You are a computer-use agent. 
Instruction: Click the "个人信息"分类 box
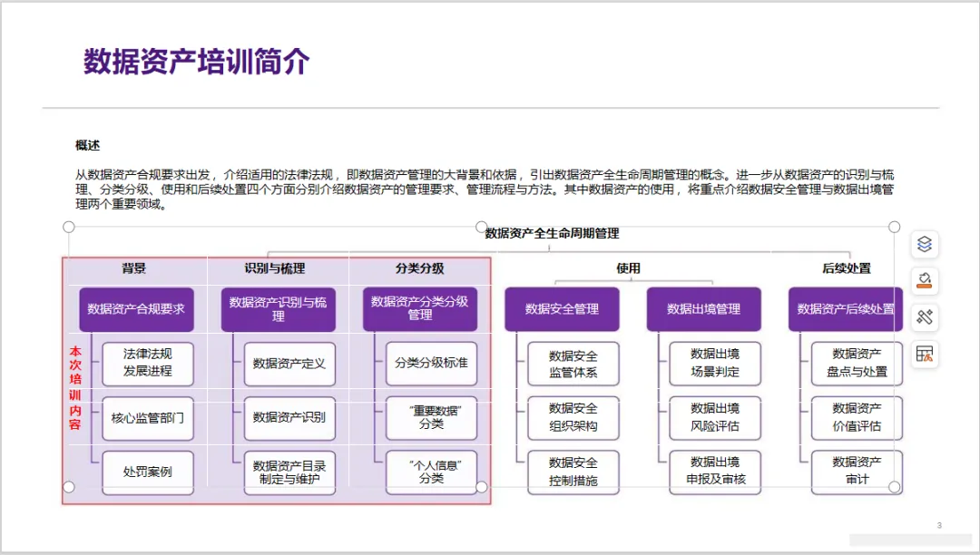[x=431, y=472]
